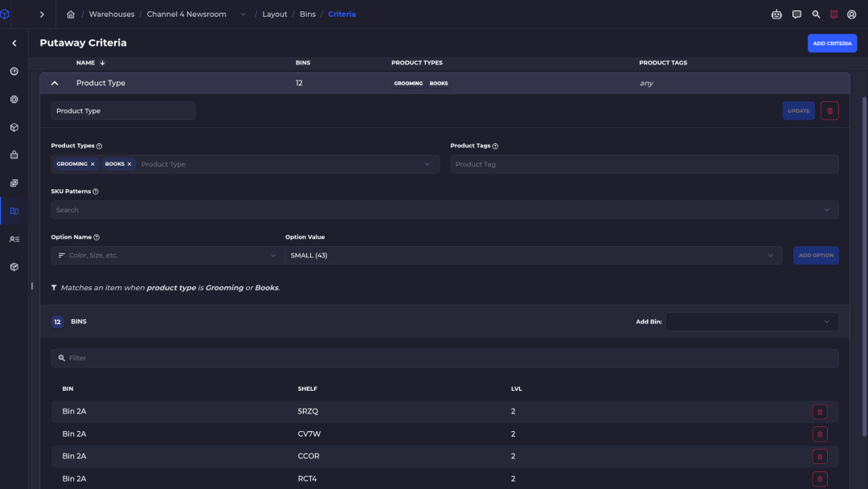This screenshot has height=489, width=868.
Task: Remove the Bin 2A CV7W row
Action: 820,434
